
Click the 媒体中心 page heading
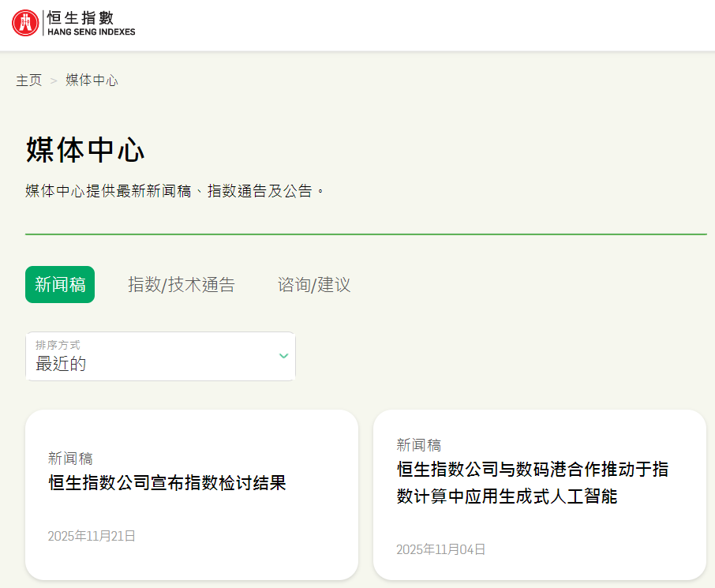point(85,150)
